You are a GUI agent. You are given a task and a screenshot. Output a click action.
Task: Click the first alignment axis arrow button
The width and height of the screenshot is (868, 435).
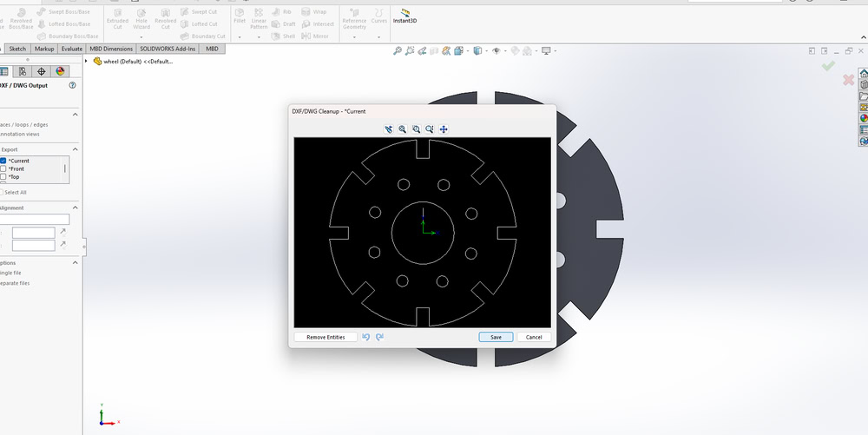tap(62, 232)
